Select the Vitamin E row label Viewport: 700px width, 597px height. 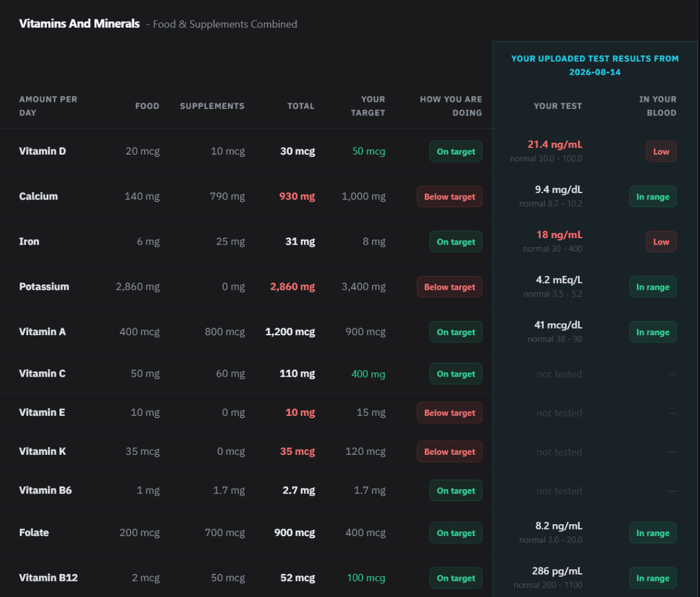click(x=42, y=412)
